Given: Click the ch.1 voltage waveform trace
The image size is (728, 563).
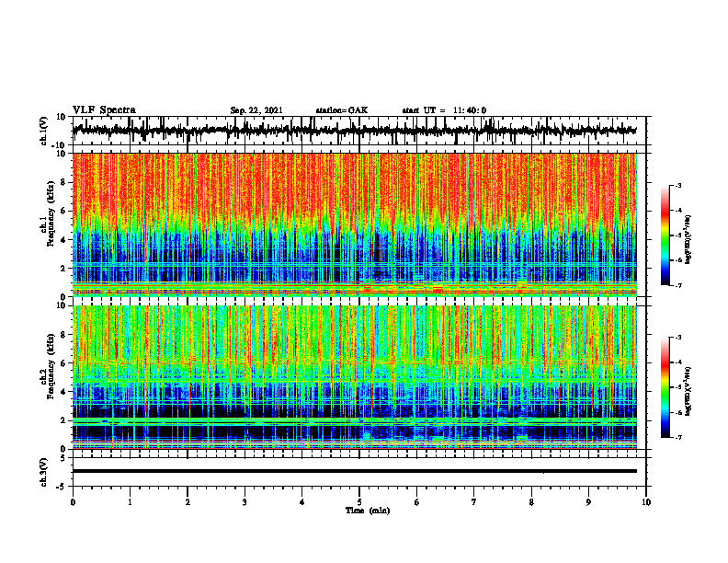Looking at the screenshot, I should (354, 131).
